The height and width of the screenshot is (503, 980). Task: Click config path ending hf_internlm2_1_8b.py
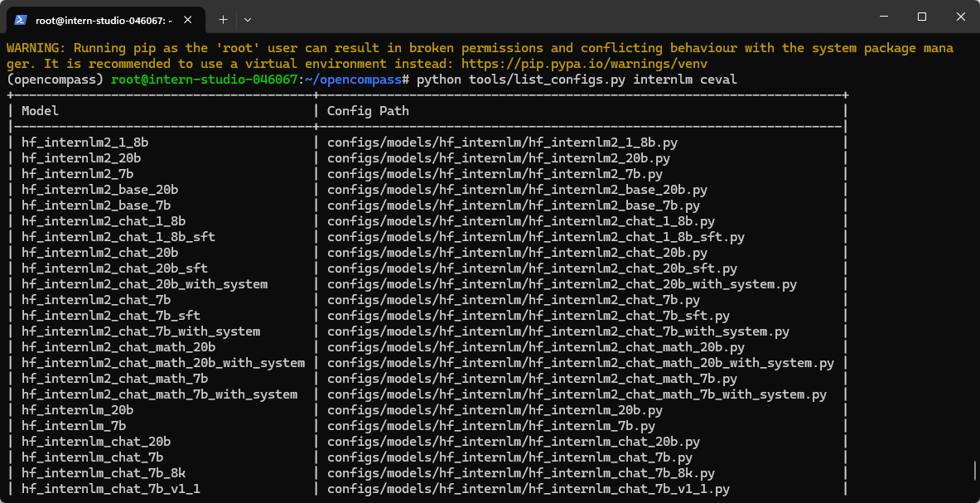tap(503, 143)
